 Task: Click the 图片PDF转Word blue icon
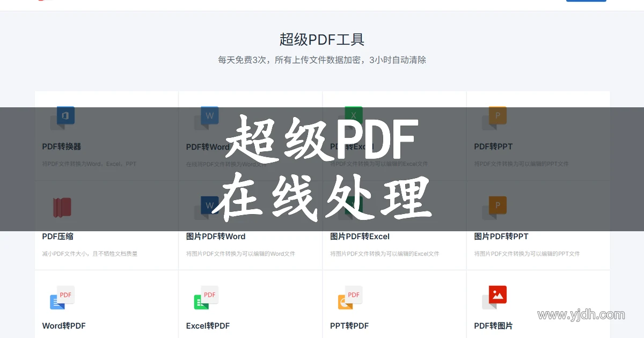point(206,208)
